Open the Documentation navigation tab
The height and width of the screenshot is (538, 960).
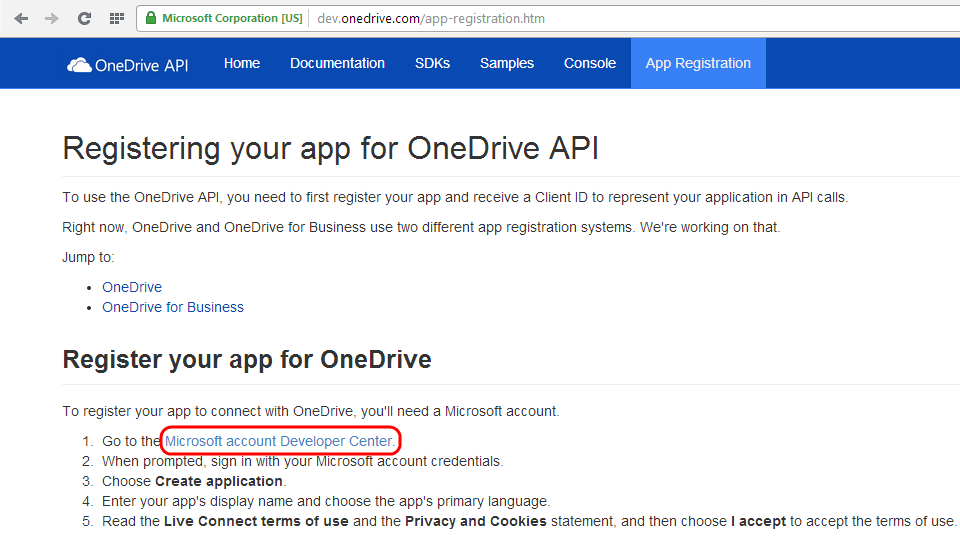click(337, 63)
